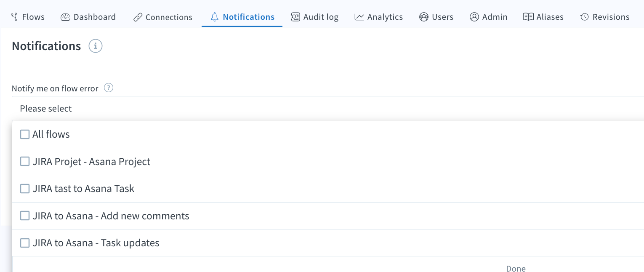This screenshot has width=644, height=272.
Task: Click the Audit log icon
Action: [295, 17]
